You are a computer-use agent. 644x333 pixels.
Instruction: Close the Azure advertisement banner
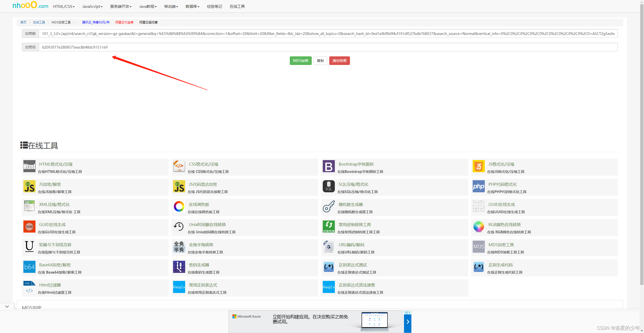pos(409,313)
